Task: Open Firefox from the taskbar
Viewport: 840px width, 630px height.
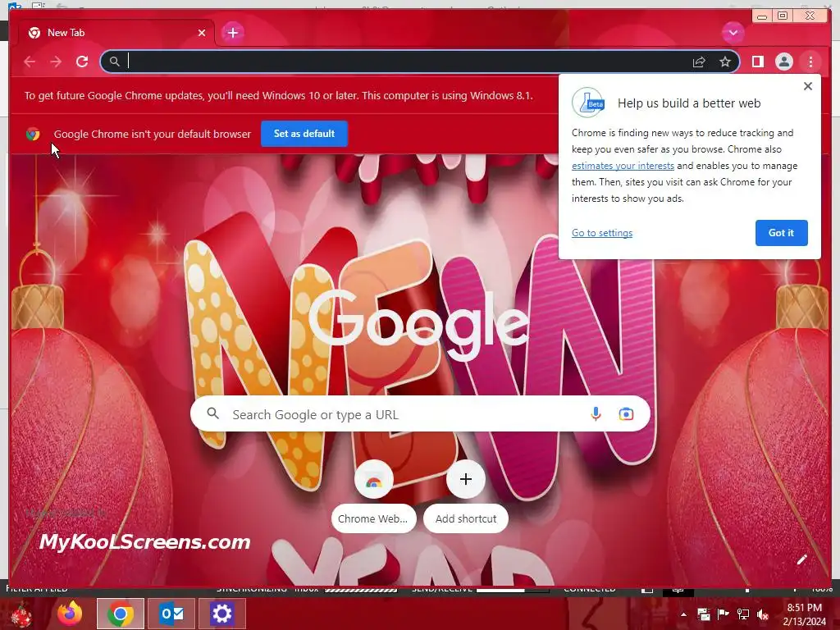Action: (70, 614)
